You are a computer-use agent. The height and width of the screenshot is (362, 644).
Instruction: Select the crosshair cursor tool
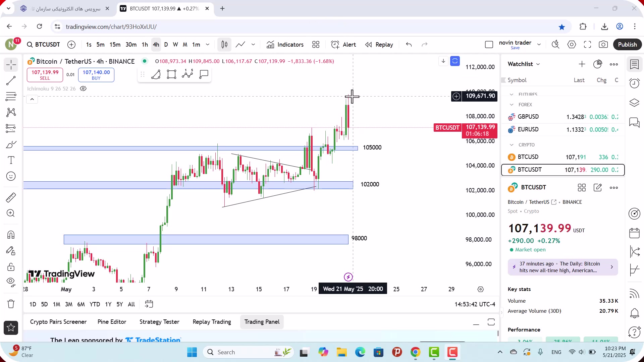pyautogui.click(x=11, y=65)
